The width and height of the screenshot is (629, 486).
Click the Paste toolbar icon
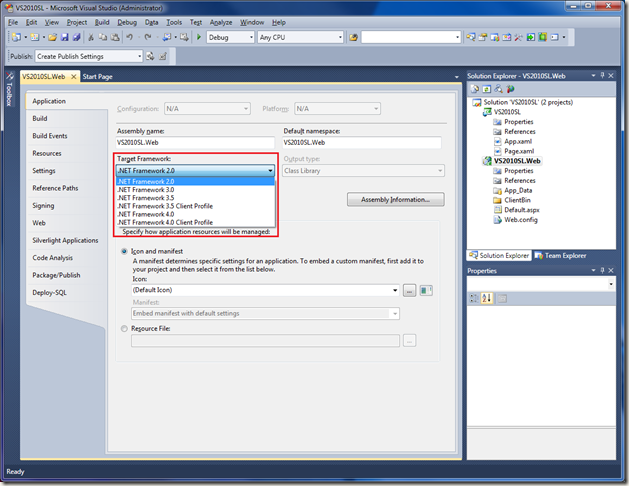click(x=115, y=37)
